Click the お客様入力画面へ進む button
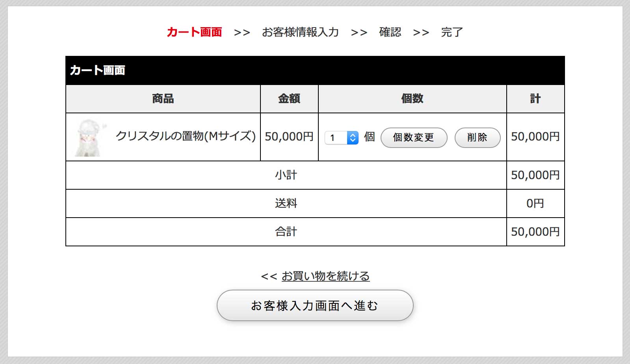Screen dimensions: 630x364 click(x=315, y=305)
